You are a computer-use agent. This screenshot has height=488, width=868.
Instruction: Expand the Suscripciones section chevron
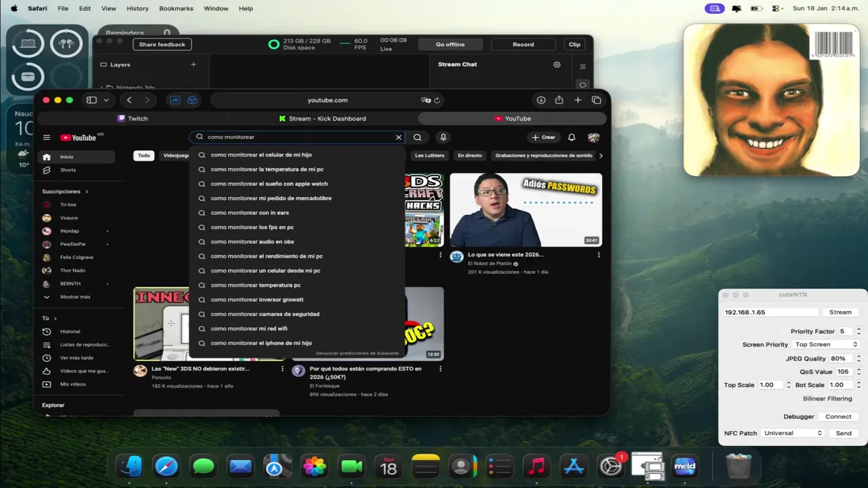click(x=87, y=192)
